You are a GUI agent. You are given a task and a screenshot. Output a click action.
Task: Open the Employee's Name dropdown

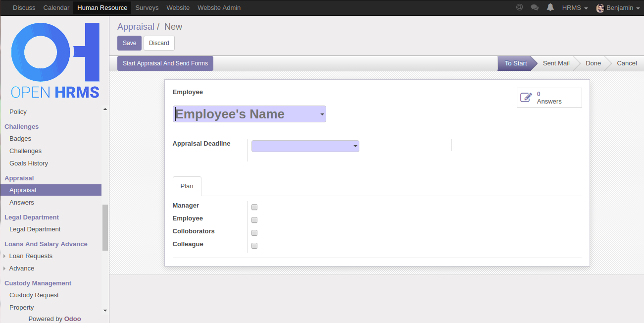coord(322,114)
